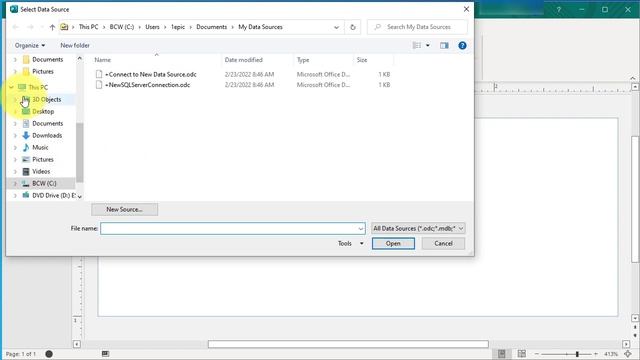Change file view layout icon
This screenshot has width=640, height=360.
point(417,45)
